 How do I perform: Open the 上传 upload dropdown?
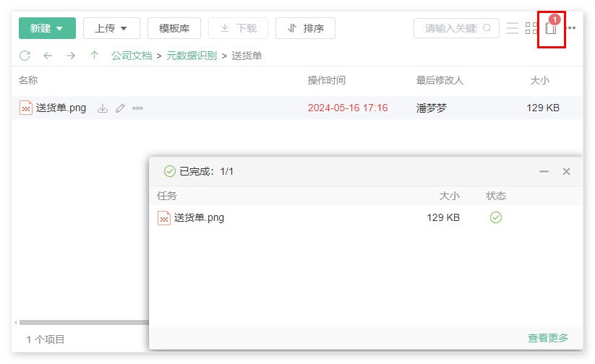pyautogui.click(x=111, y=28)
